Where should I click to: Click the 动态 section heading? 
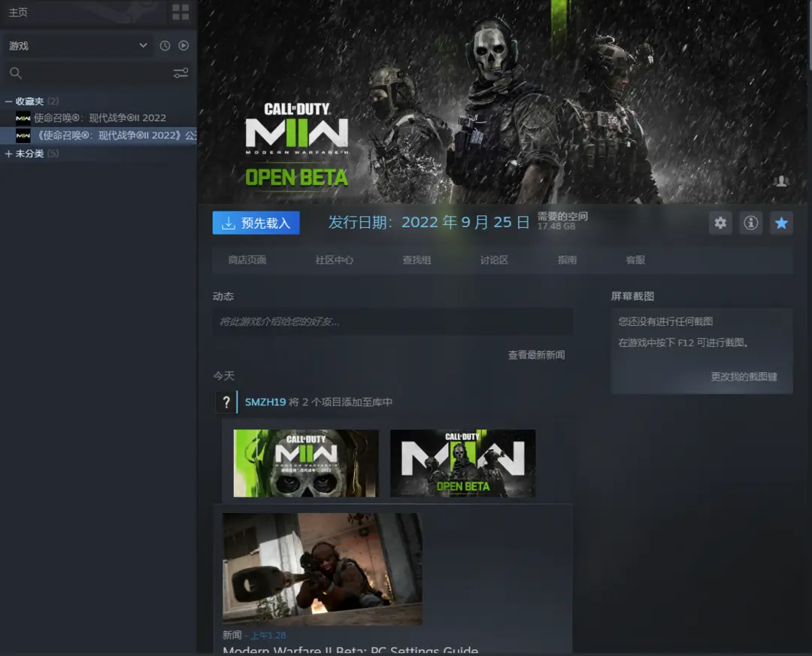pos(223,296)
